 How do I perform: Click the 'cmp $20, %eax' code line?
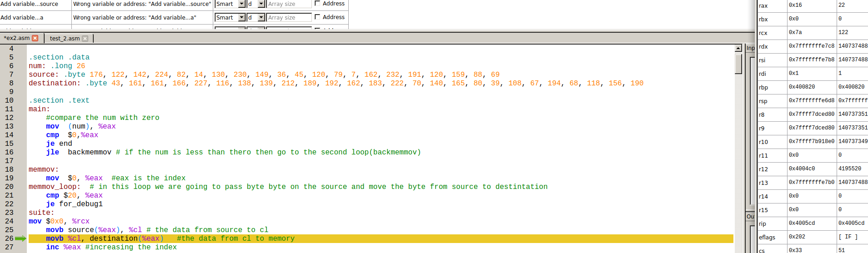75,195
